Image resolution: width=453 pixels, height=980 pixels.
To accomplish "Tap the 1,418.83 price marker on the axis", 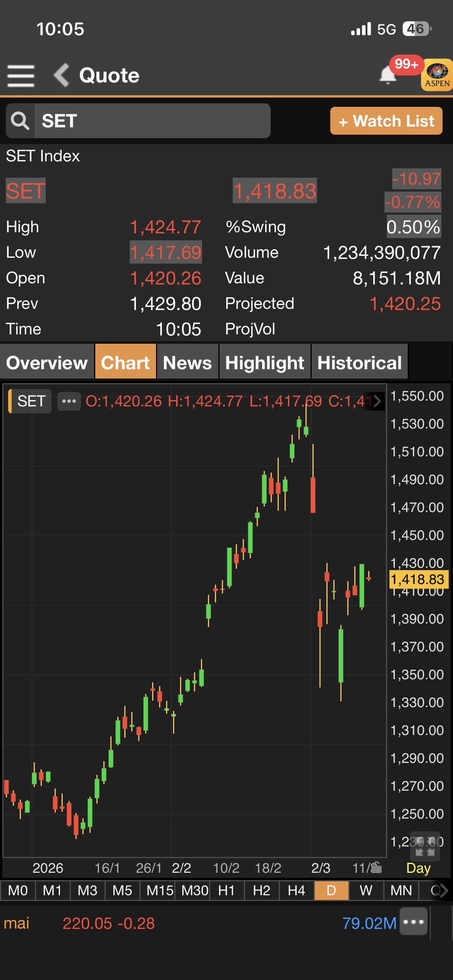I will (418, 579).
